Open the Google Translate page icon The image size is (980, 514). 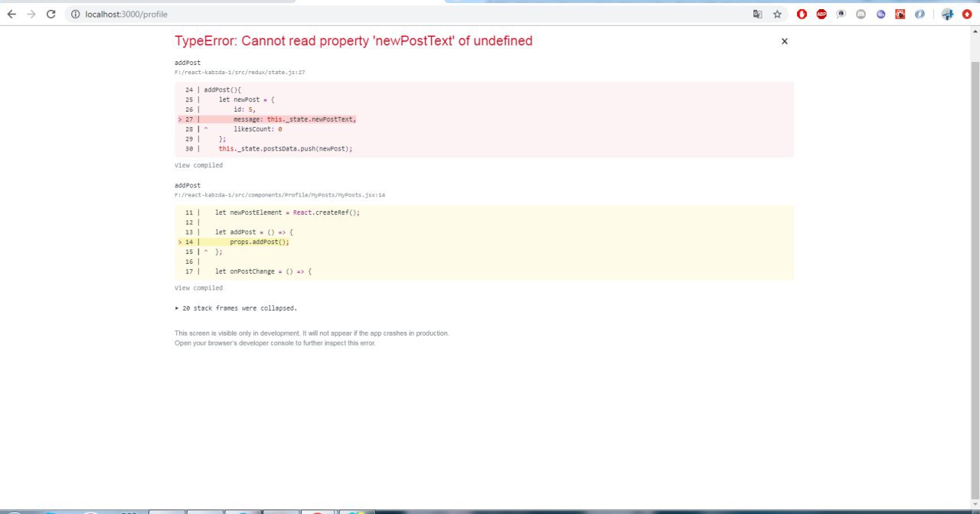pyautogui.click(x=757, y=14)
